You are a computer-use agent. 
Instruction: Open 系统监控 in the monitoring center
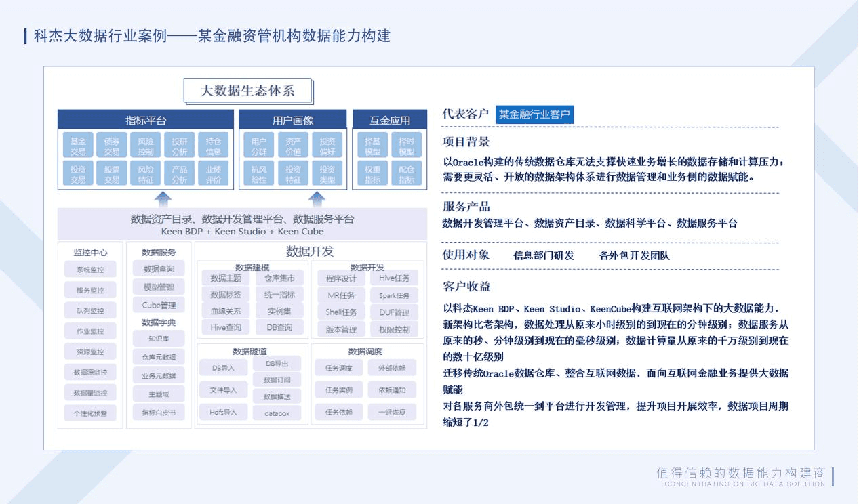pos(90,270)
